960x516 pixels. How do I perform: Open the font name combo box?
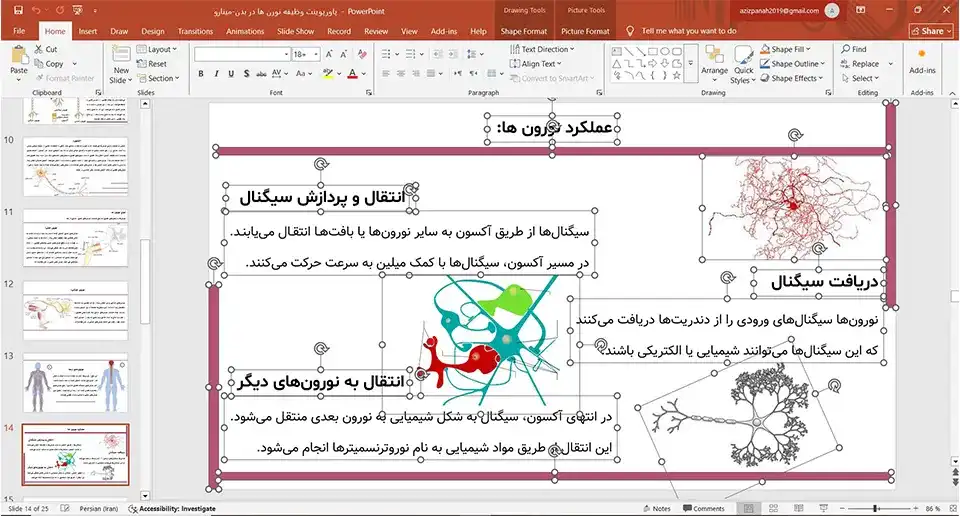242,54
